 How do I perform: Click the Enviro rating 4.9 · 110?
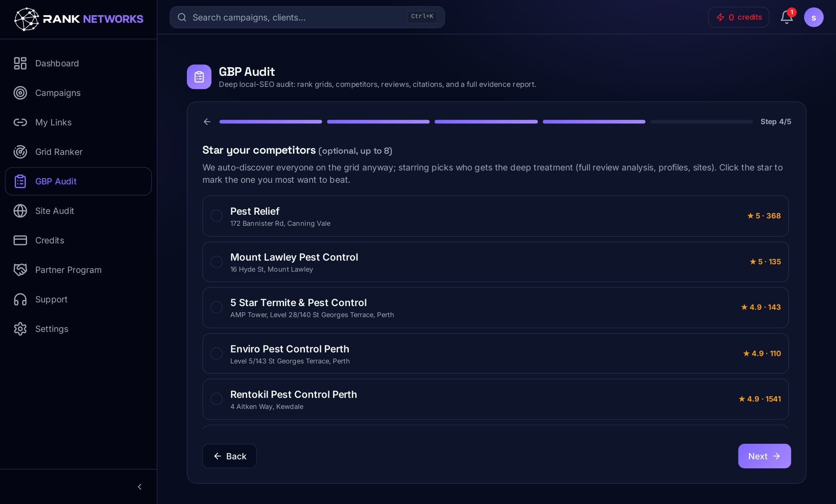762,353
